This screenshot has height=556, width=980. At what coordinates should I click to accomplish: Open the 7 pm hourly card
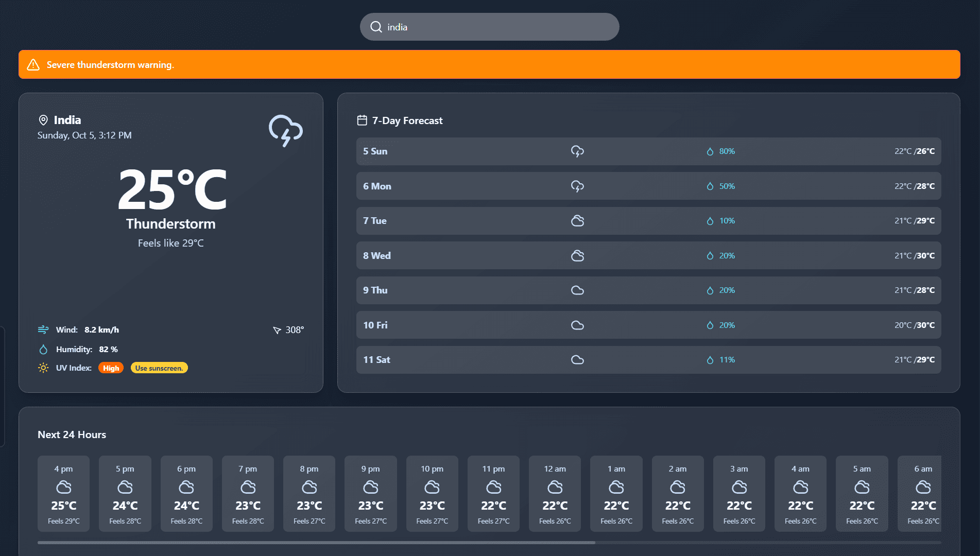[248, 493]
